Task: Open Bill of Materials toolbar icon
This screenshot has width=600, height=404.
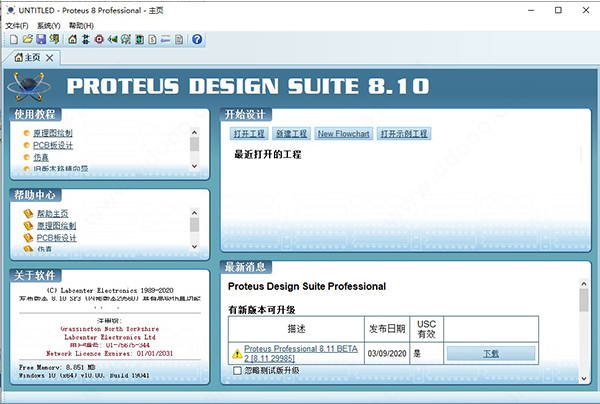Action: pos(152,39)
